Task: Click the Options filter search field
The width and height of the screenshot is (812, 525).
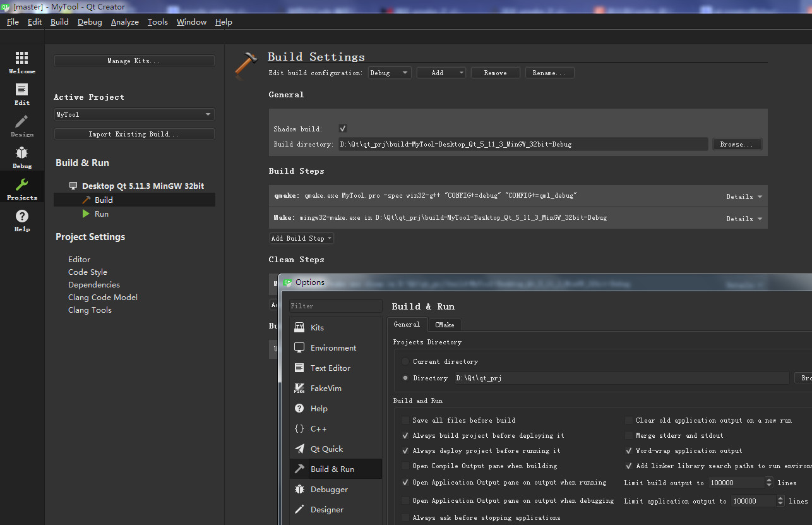Action: click(x=335, y=305)
